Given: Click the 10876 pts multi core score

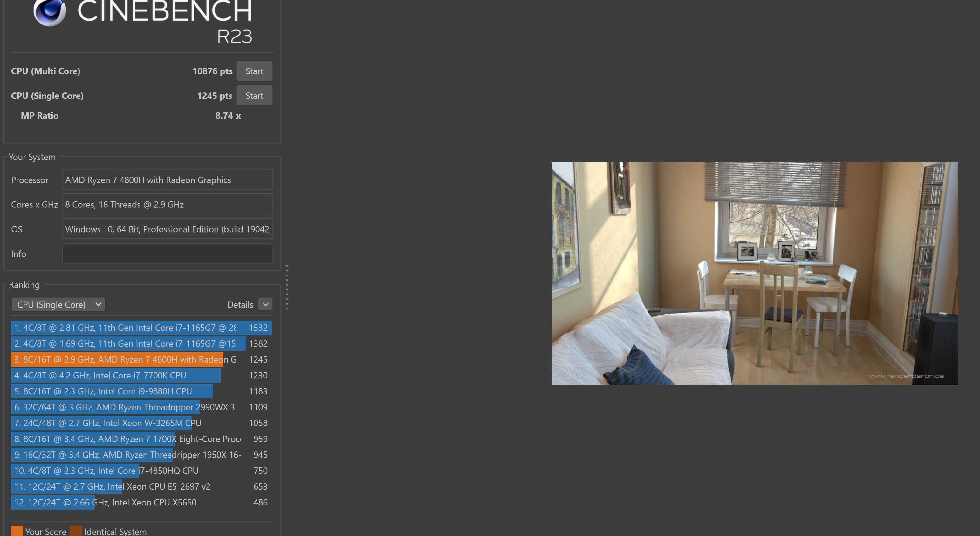Looking at the screenshot, I should click(212, 71).
